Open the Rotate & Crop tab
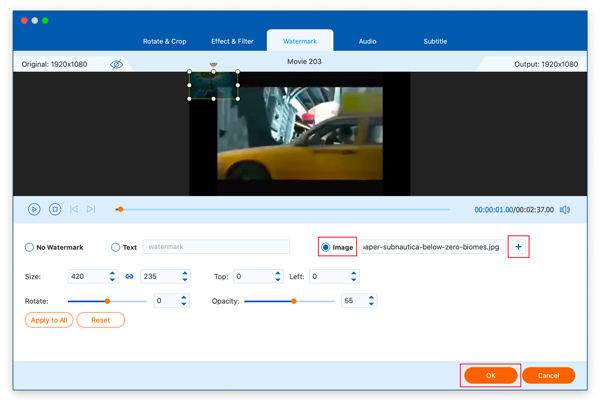Viewport: 600px width, 405px height. (164, 41)
